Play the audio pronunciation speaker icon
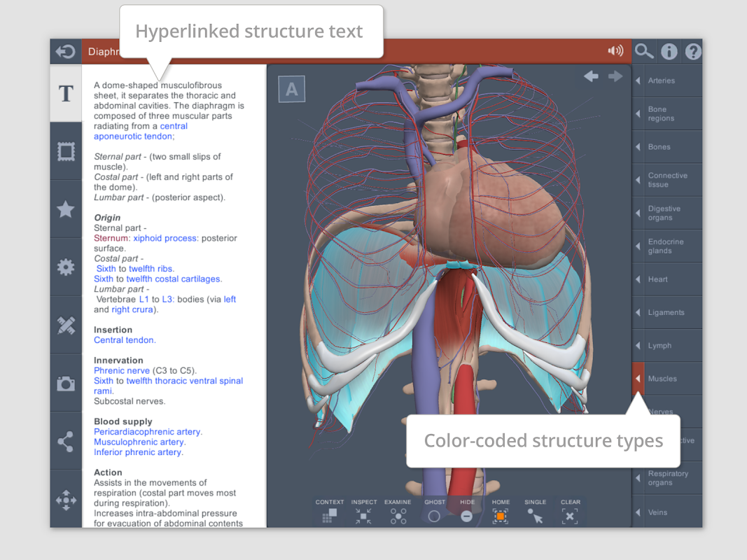 click(615, 51)
